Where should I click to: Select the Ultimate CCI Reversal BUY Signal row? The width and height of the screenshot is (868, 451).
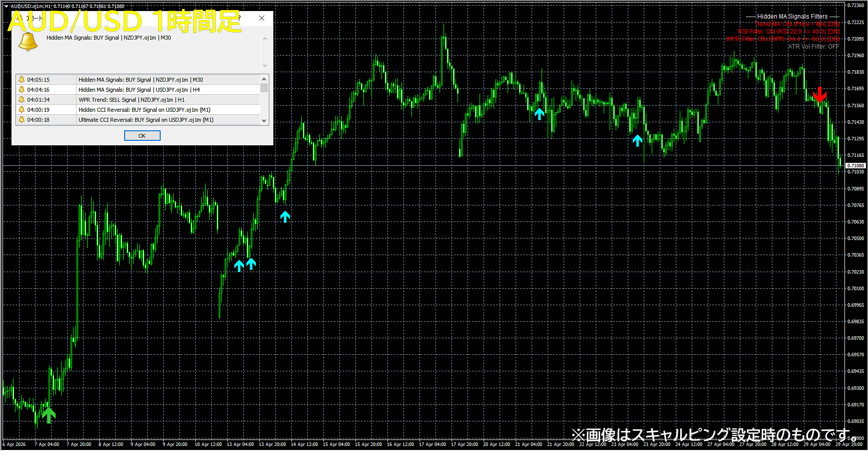(138, 120)
